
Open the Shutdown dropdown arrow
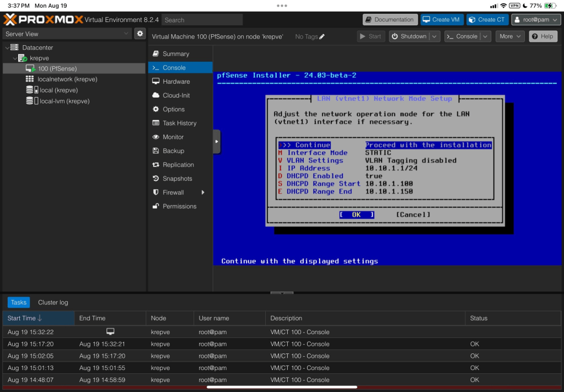434,36
